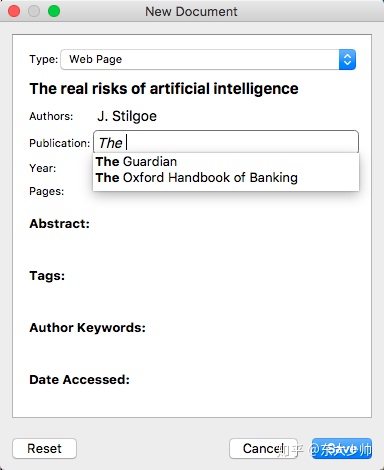Click the green zoom window button
Image resolution: width=384 pixels, height=470 pixels.
tap(54, 11)
